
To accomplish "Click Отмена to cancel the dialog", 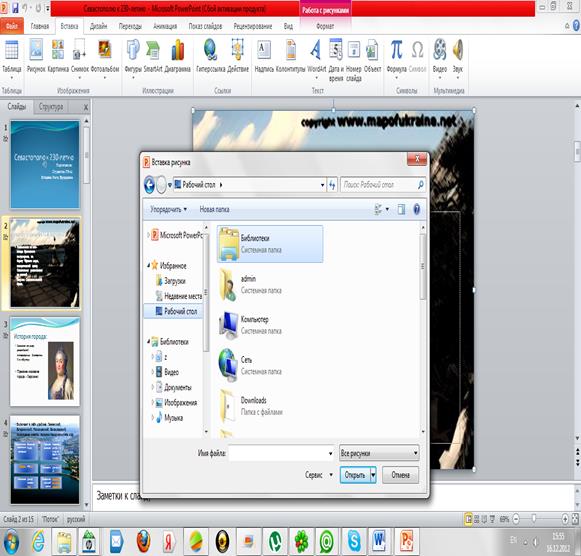I will click(x=401, y=475).
